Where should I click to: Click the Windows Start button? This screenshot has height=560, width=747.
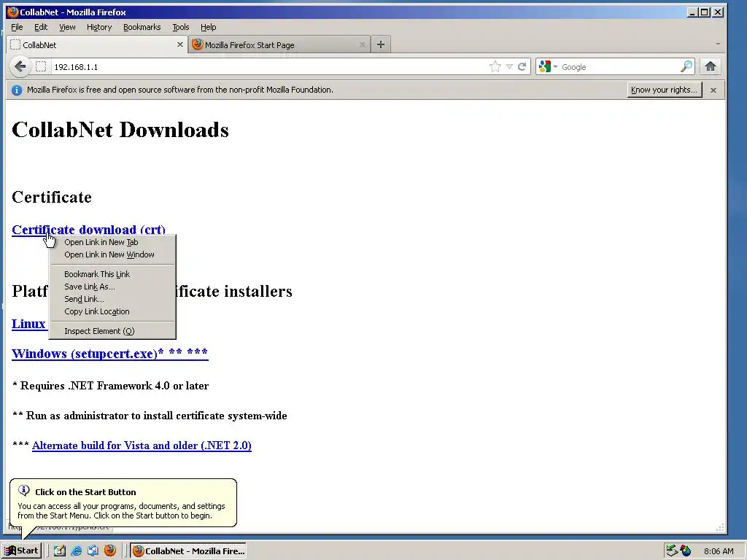tap(22, 551)
